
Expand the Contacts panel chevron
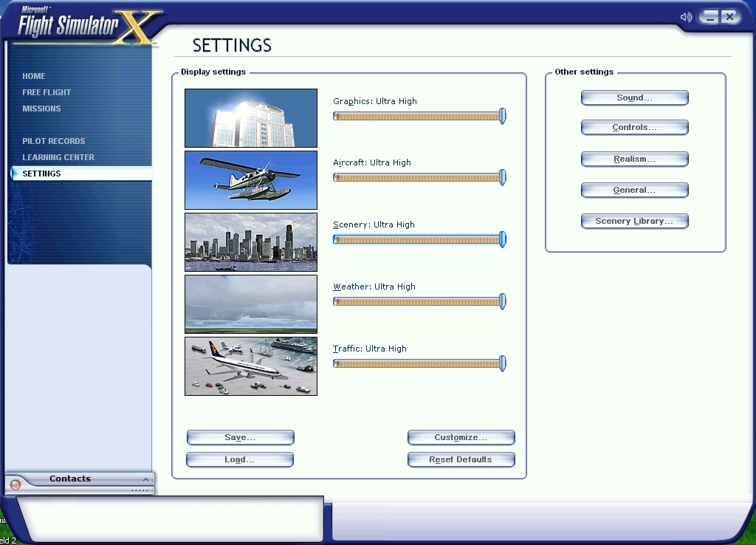click(x=145, y=479)
